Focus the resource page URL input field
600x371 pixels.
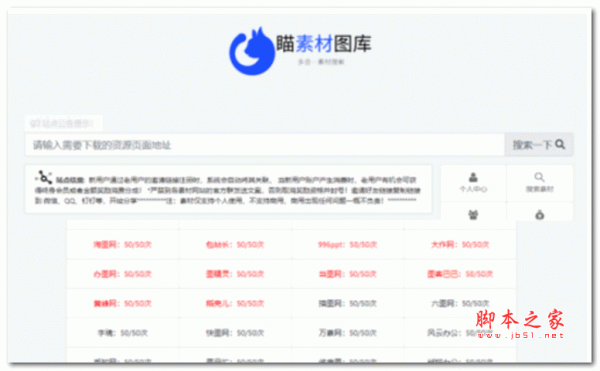265,145
